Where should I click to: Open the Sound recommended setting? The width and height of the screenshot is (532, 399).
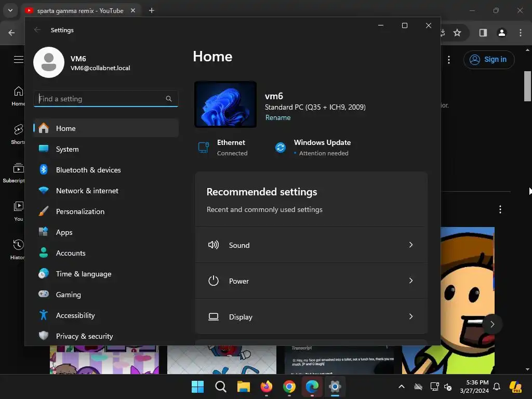(311, 245)
